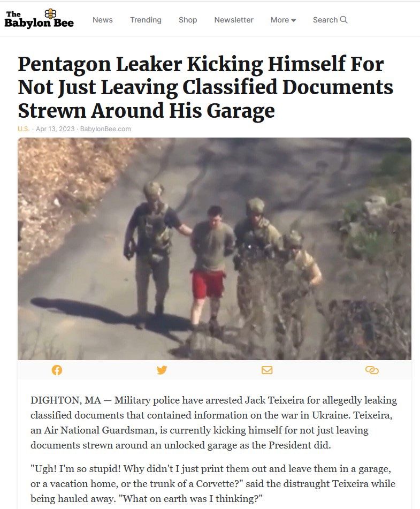
Task: Open the News section
Action: click(103, 20)
